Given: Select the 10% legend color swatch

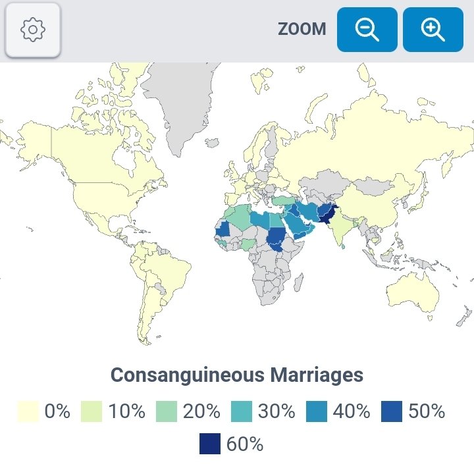Looking at the screenshot, I should click(92, 411).
